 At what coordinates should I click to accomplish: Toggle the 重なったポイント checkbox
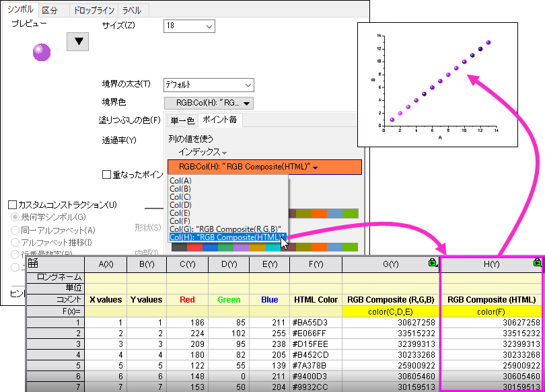pos(106,174)
